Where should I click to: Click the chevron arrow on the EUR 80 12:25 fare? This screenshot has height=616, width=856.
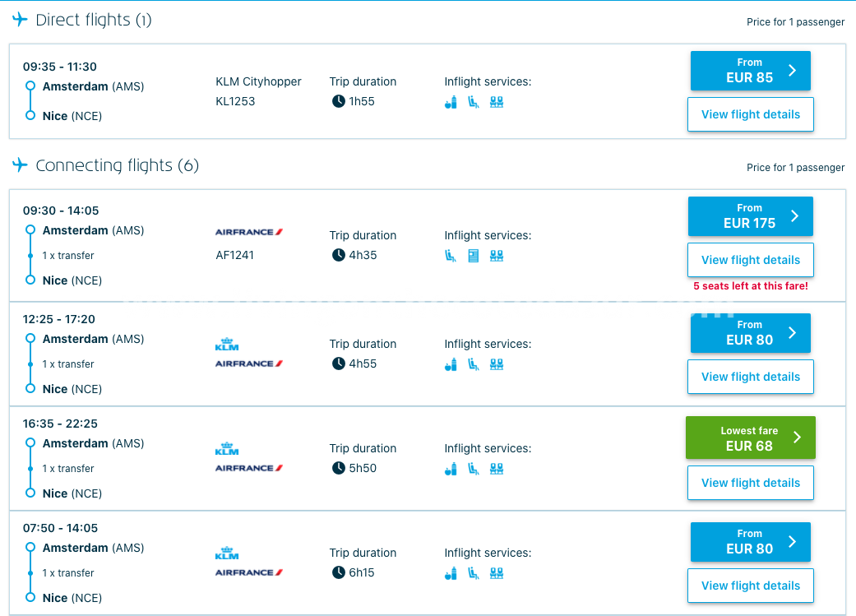pos(793,332)
